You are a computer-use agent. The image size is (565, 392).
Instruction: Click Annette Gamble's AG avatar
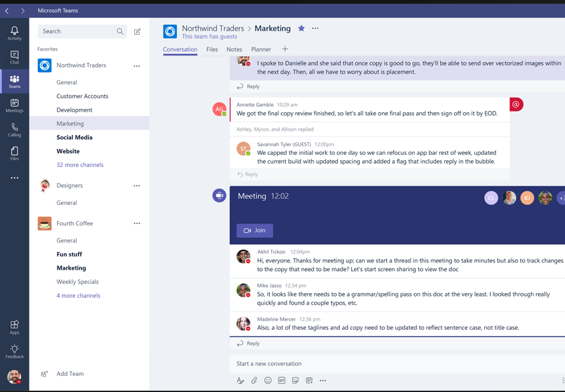click(220, 109)
